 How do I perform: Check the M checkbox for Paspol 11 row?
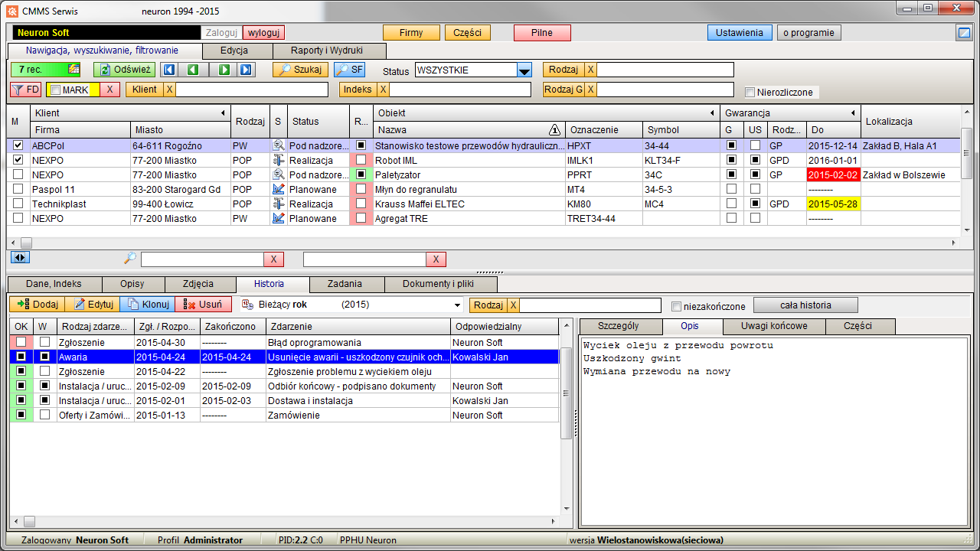point(18,189)
